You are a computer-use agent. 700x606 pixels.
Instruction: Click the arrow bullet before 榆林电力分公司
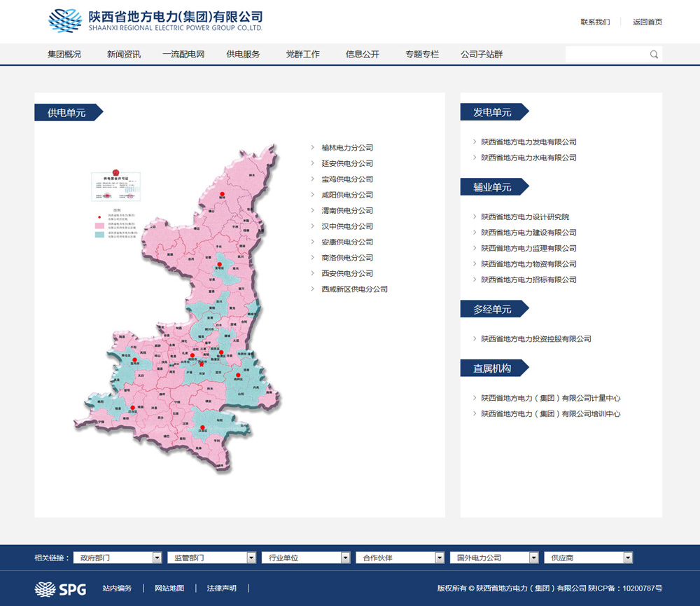(312, 148)
